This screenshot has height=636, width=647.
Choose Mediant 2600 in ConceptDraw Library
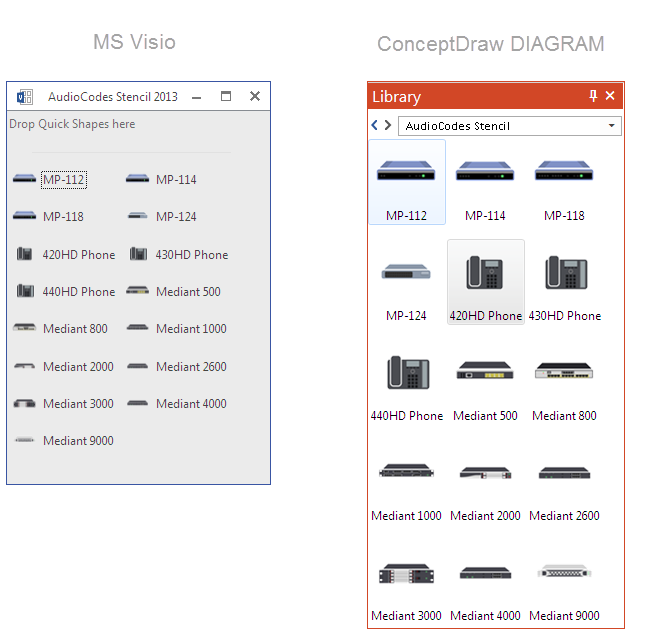coord(564,473)
